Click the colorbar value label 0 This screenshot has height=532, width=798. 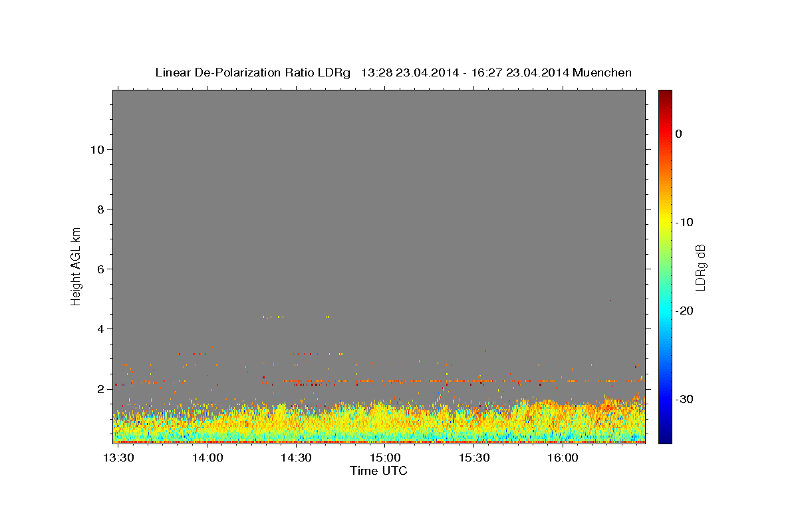coord(679,134)
